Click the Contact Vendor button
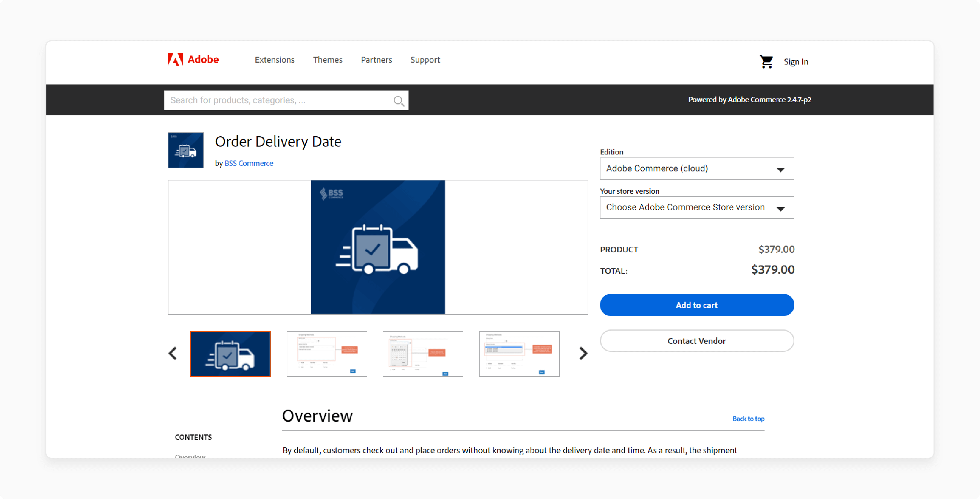Image resolution: width=980 pixels, height=499 pixels. click(x=697, y=341)
